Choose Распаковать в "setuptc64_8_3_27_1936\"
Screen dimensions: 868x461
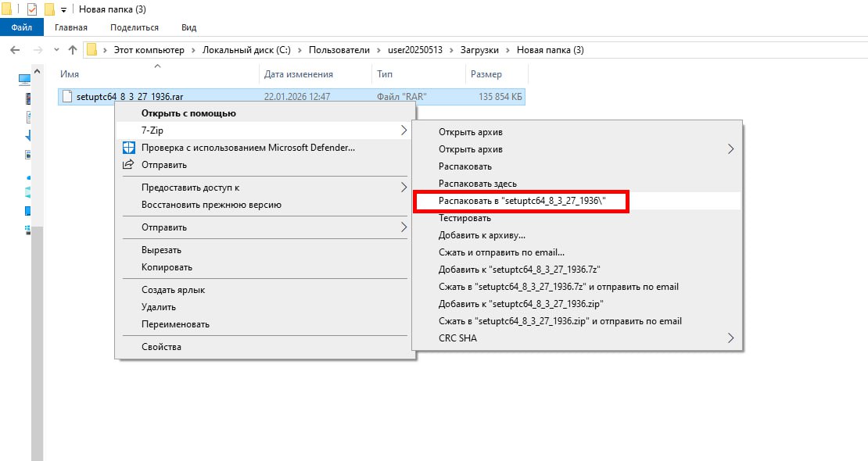[x=522, y=201]
